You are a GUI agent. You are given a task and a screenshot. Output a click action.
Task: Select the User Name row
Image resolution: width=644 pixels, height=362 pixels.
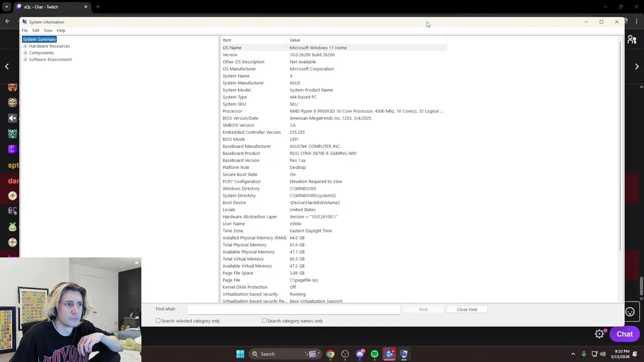pyautogui.click(x=334, y=224)
